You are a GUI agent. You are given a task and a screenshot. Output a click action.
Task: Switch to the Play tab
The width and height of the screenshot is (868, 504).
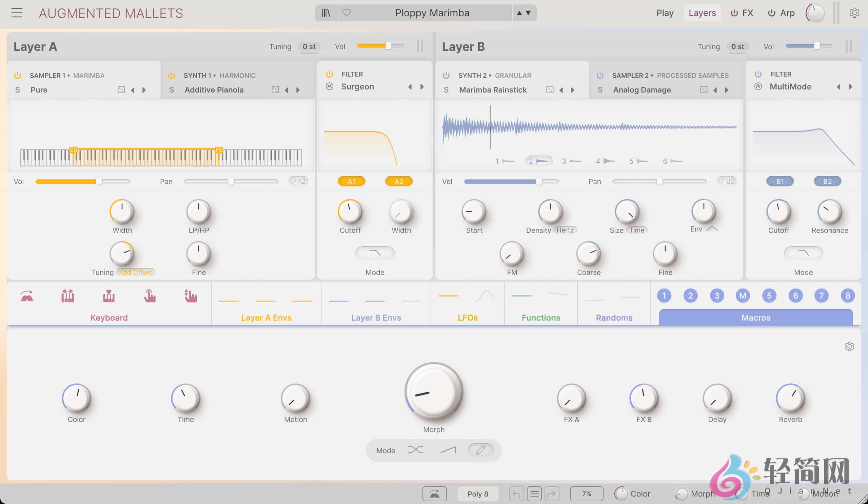(x=665, y=13)
